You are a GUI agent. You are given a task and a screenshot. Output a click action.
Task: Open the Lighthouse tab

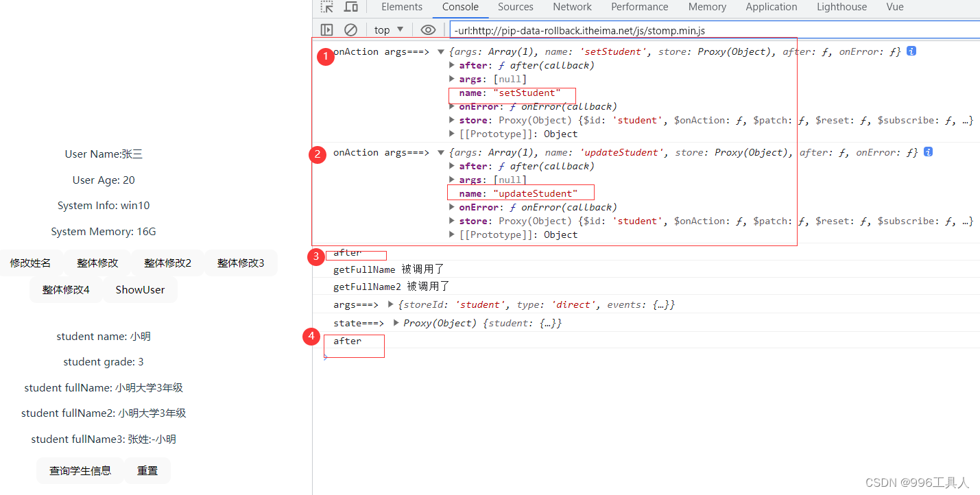(x=841, y=7)
